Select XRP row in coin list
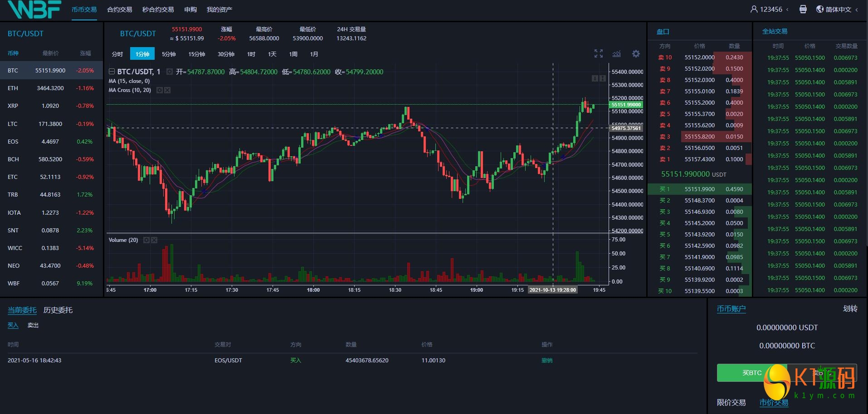The width and height of the screenshot is (868, 414). pyautogui.click(x=52, y=106)
